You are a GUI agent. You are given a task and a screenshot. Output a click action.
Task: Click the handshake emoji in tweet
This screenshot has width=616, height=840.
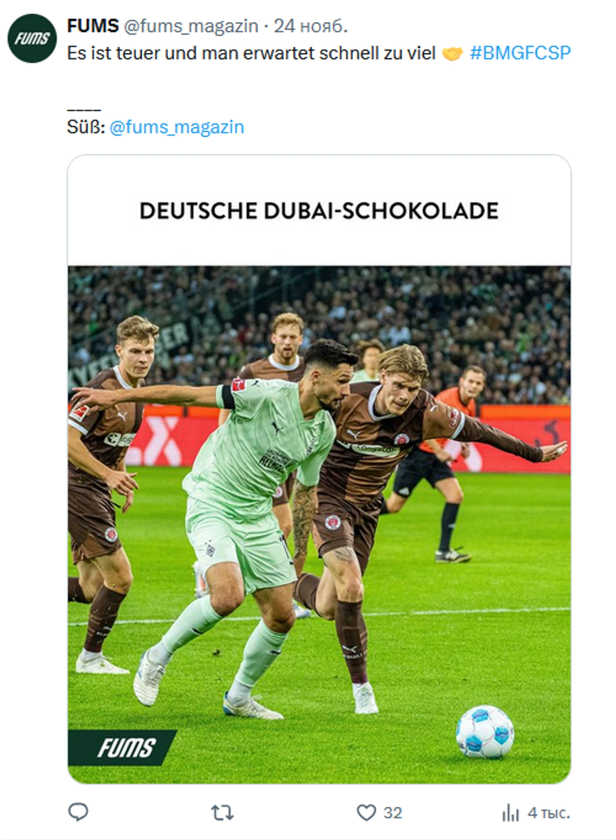click(452, 54)
